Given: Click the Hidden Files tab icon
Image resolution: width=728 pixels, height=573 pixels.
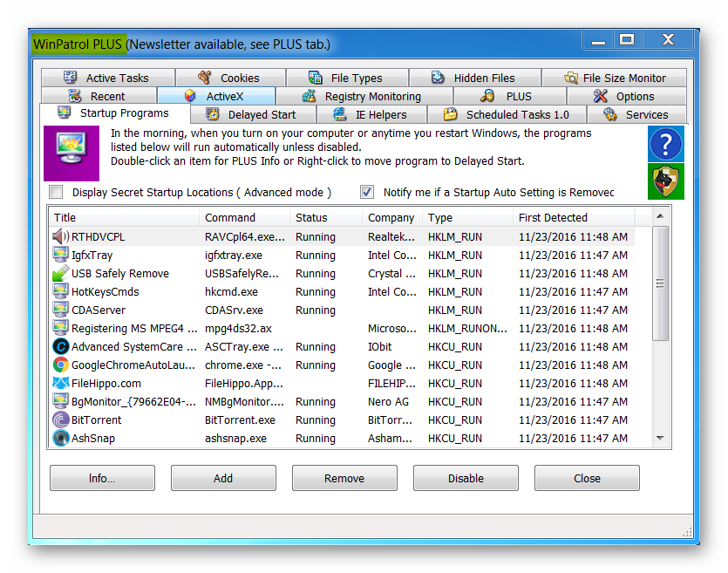Looking at the screenshot, I should pyautogui.click(x=438, y=77).
